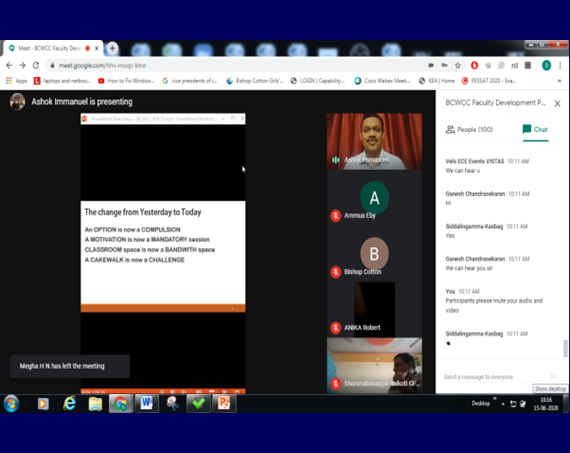570x453 pixels.
Task: Switch to the People (100) tab
Action: 469,129
